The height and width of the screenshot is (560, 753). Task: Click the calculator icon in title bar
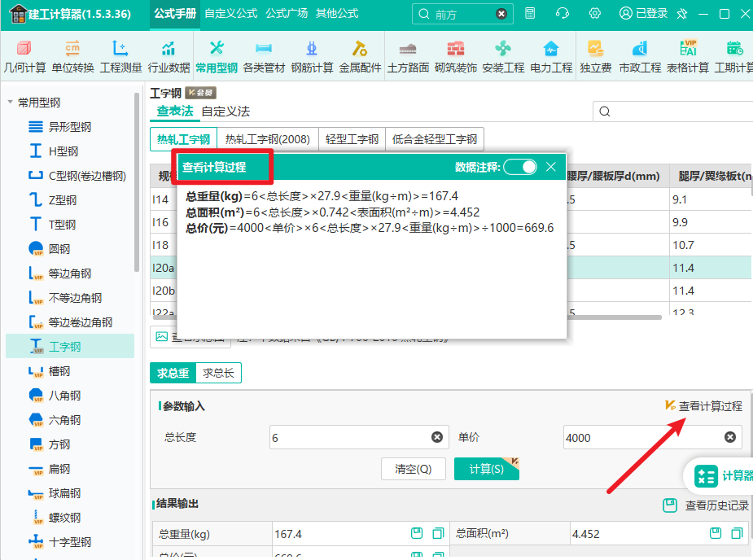(x=530, y=14)
